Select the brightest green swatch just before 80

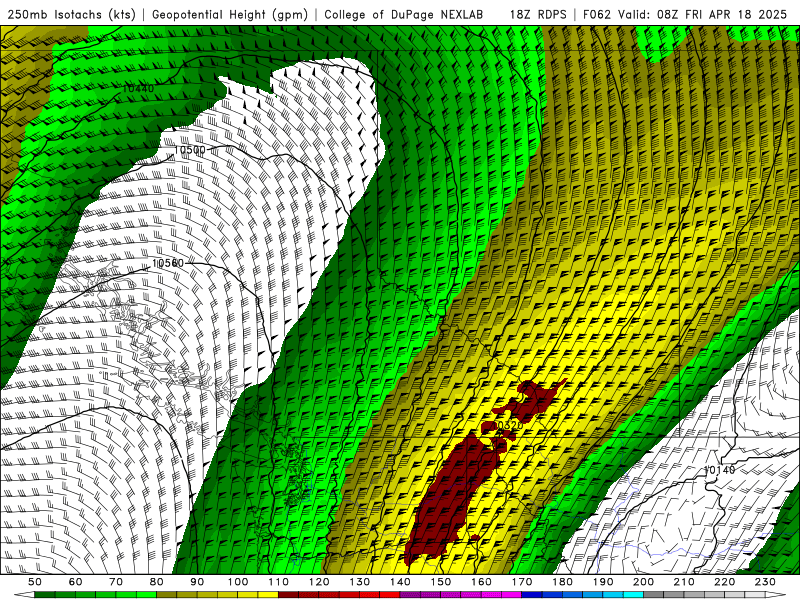tap(146, 595)
